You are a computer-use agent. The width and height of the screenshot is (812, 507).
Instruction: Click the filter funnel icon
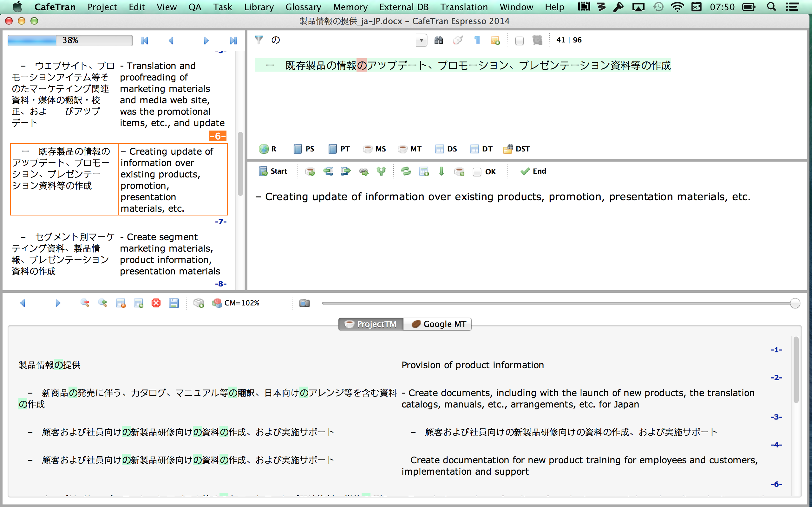[259, 40]
